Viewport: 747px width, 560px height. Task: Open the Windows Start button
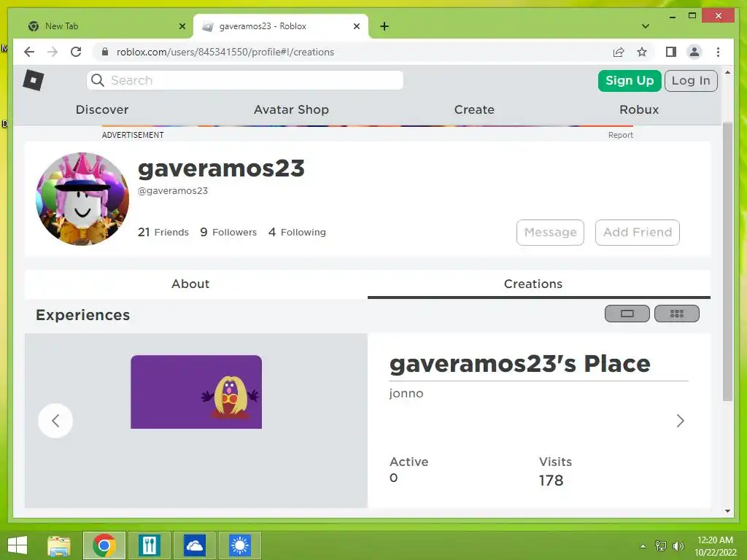[18, 545]
